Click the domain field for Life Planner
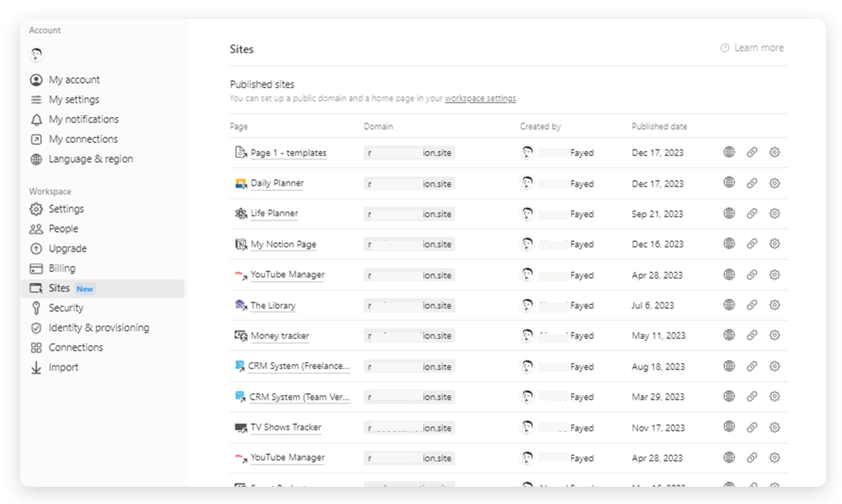This screenshot has width=842, height=504. click(x=409, y=214)
